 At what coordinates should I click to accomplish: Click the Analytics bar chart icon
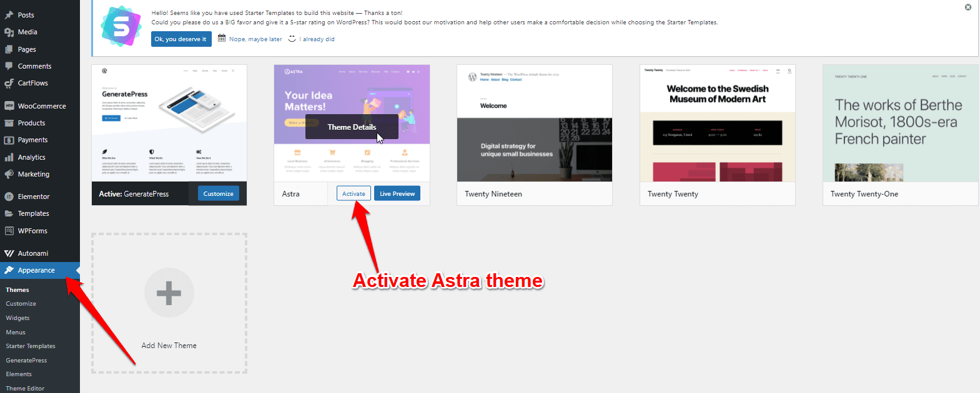point(9,157)
